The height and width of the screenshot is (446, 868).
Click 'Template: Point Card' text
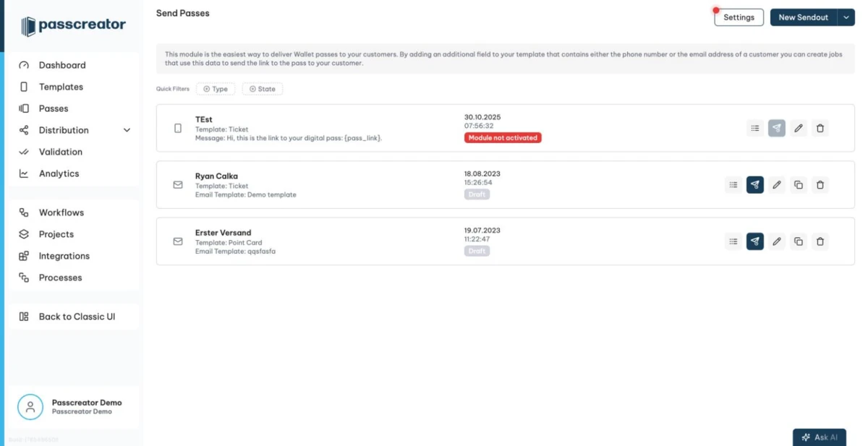click(x=229, y=243)
